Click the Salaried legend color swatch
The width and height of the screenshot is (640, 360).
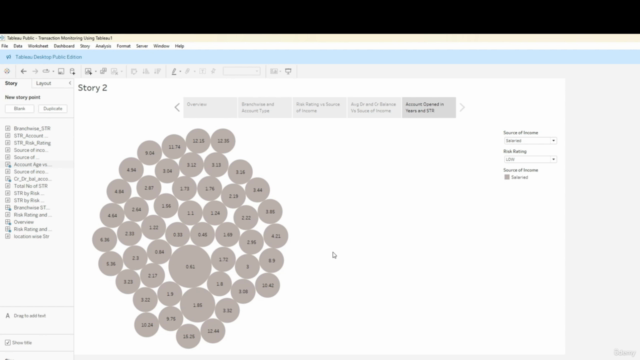(507, 177)
